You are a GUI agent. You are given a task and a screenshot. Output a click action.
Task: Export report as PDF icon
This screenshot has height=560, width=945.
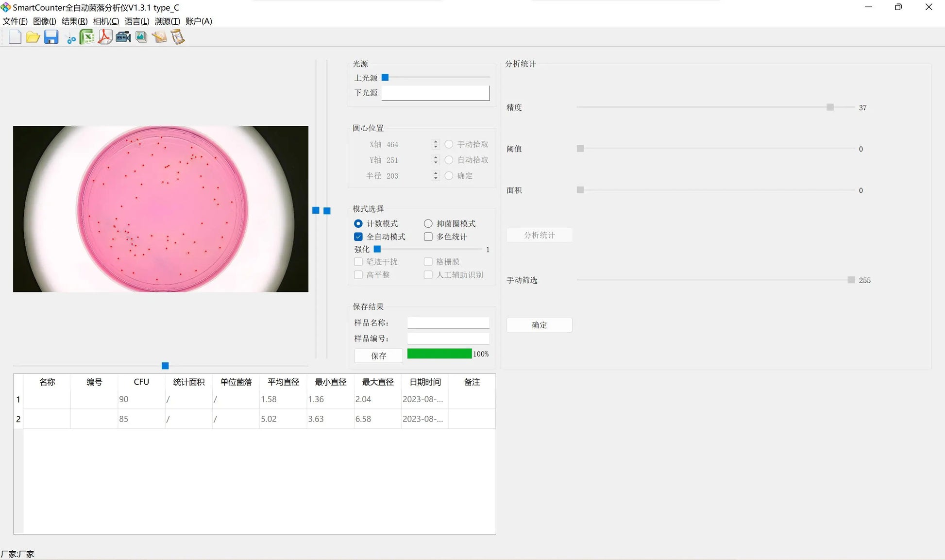tap(105, 37)
